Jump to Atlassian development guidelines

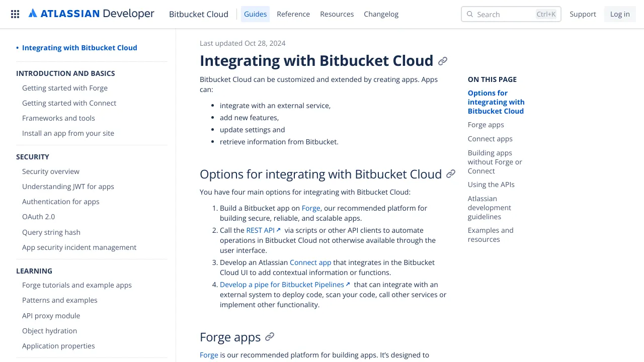490,208
